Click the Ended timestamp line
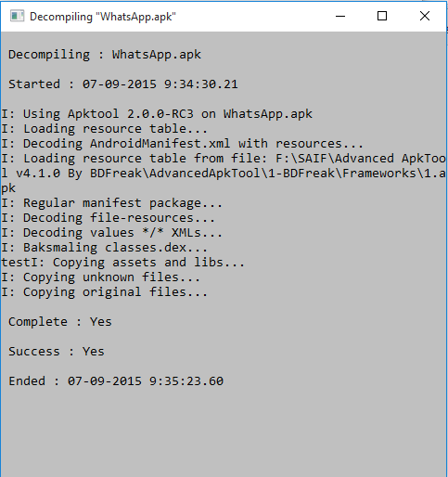The width and height of the screenshot is (448, 477). [x=116, y=381]
